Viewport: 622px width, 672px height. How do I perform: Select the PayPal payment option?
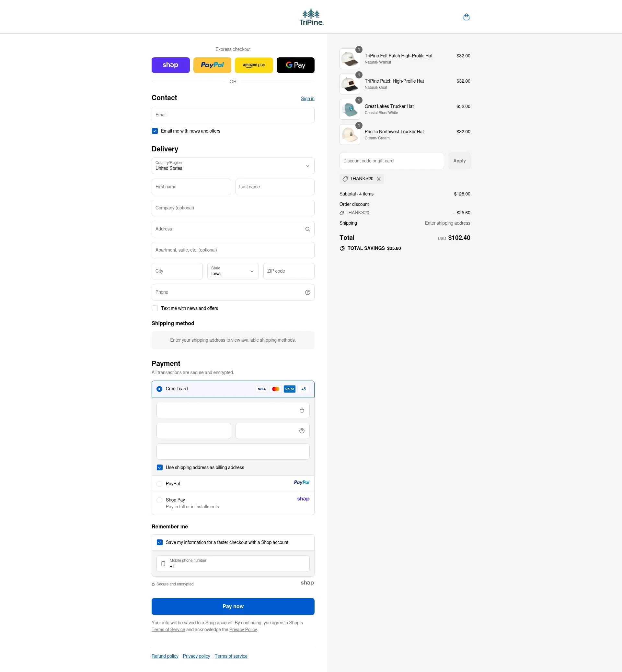click(x=159, y=483)
